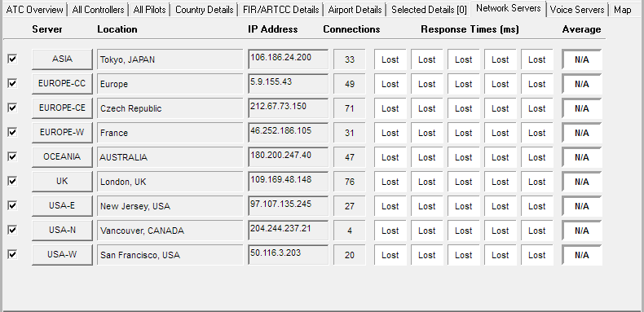Click the Tokyo, JAPAN location field

(170, 59)
